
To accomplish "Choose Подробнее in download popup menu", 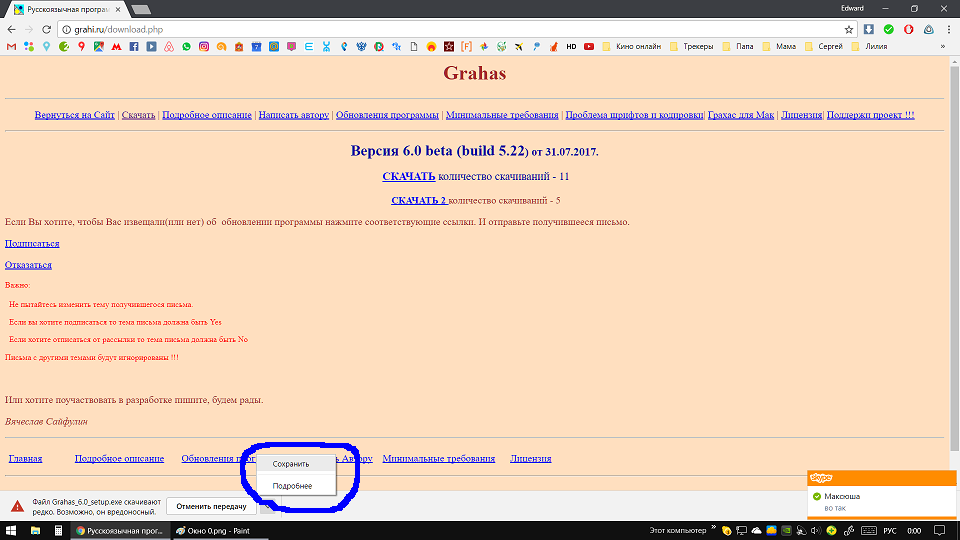I will [296, 486].
